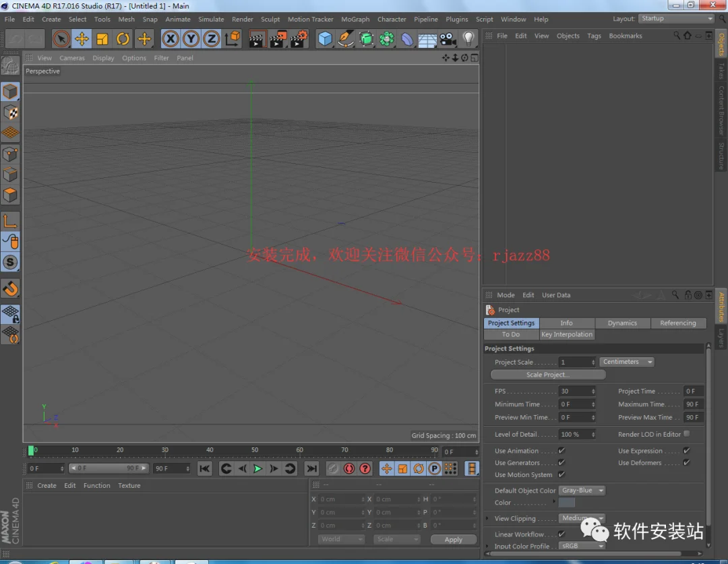Open Edit Render Settings icon
Screen dimensions: 728x564
[x=299, y=39]
